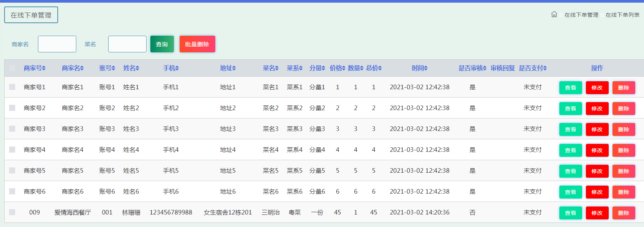Click 修改 for 爱情海西餐厅 row
Screen dimensions: 644x227
coord(597,213)
